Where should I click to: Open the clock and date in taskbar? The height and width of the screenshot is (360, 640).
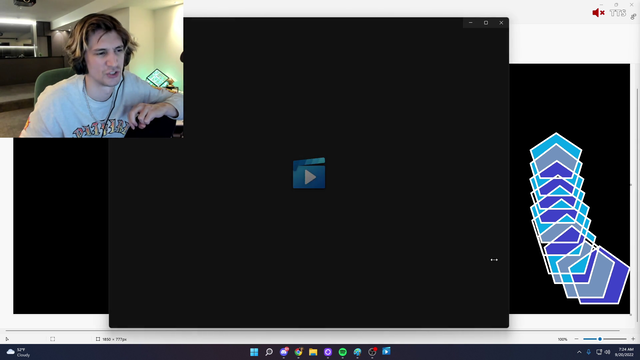pos(625,352)
